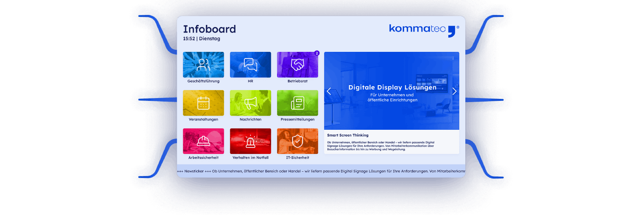
Task: Click the Infoboard heading
Action: (x=209, y=29)
